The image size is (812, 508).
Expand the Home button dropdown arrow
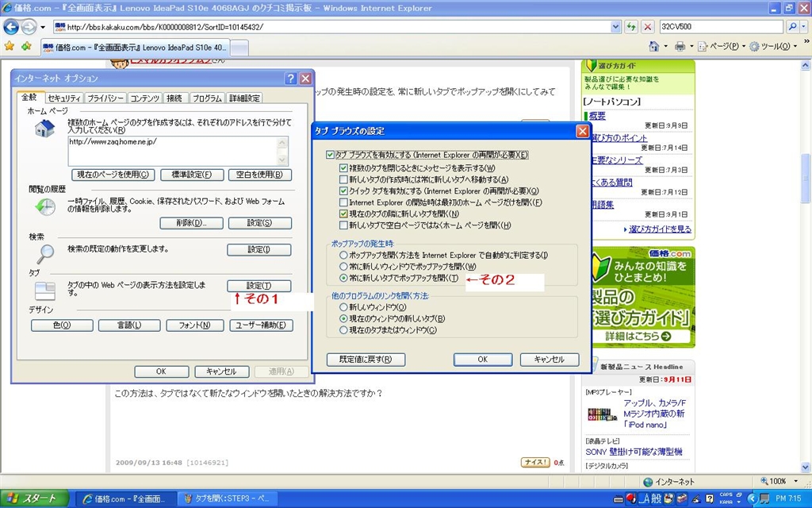click(666, 47)
